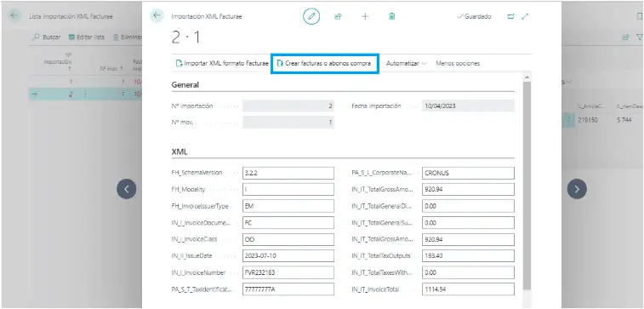This screenshot has width=644, height=309.
Task: Click Menos opciones
Action: pyautogui.click(x=458, y=63)
